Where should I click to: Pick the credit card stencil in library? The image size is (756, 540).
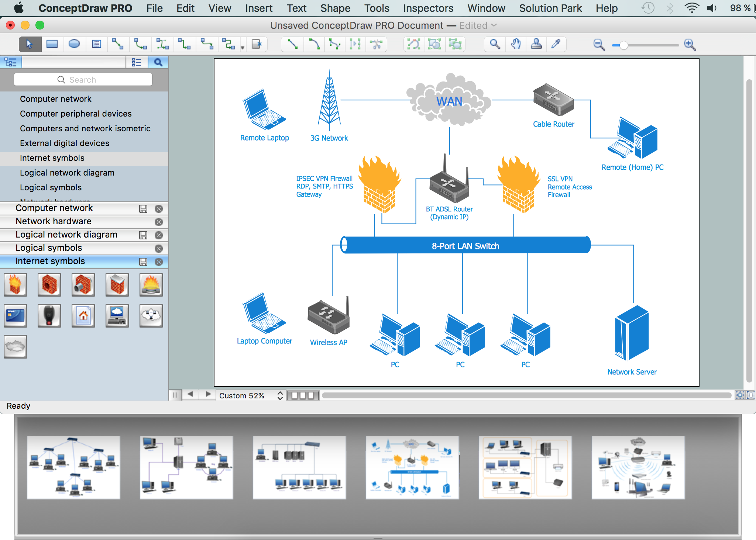tap(15, 315)
